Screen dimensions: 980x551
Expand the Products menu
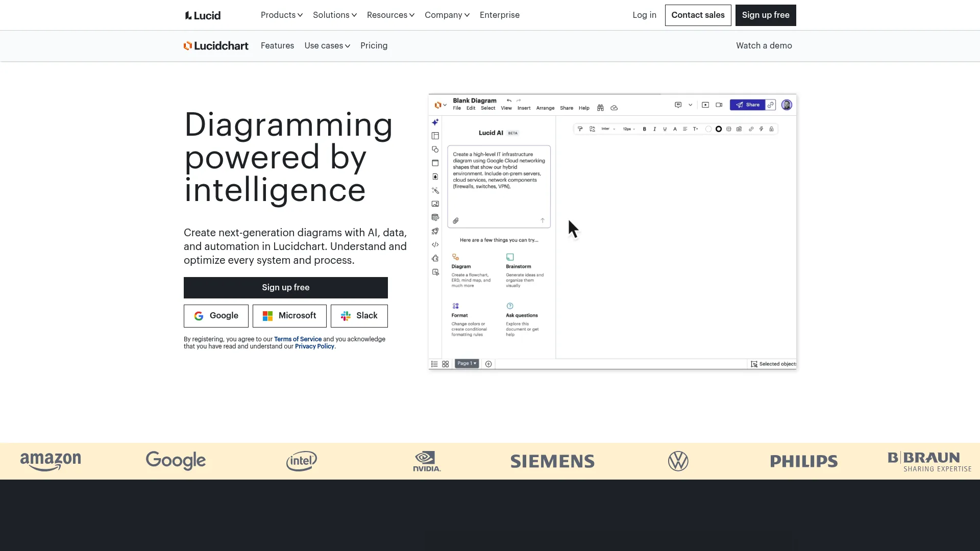[x=282, y=15]
